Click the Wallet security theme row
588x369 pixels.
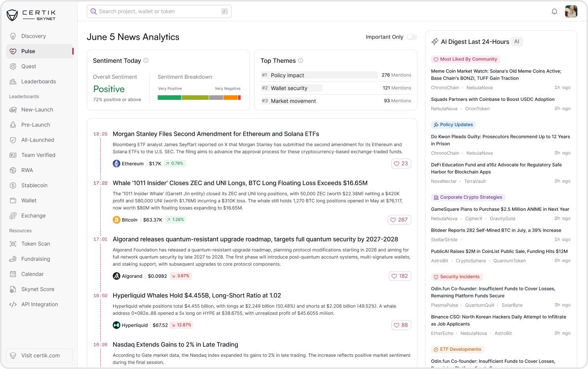(336, 88)
